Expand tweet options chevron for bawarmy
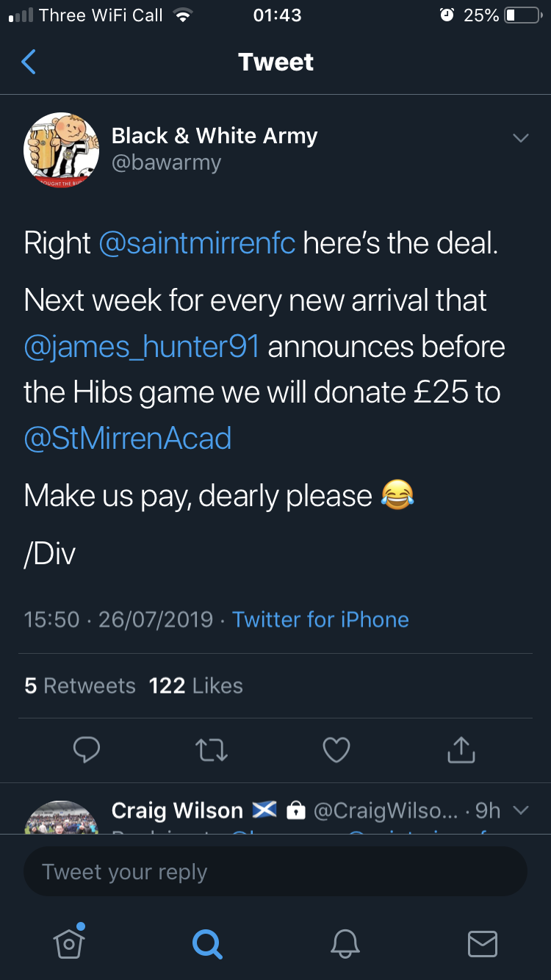 520,138
